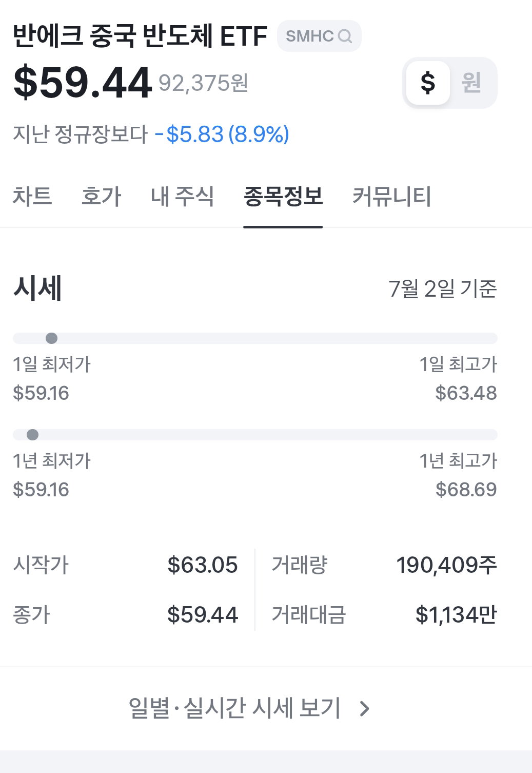Go to the 내 주식 tab

[x=183, y=197]
